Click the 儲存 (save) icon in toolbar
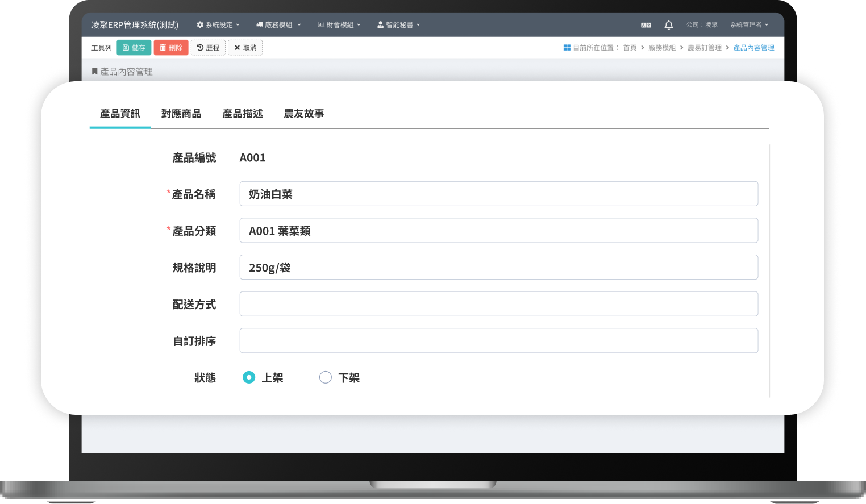The height and width of the screenshot is (504, 866). tap(126, 47)
